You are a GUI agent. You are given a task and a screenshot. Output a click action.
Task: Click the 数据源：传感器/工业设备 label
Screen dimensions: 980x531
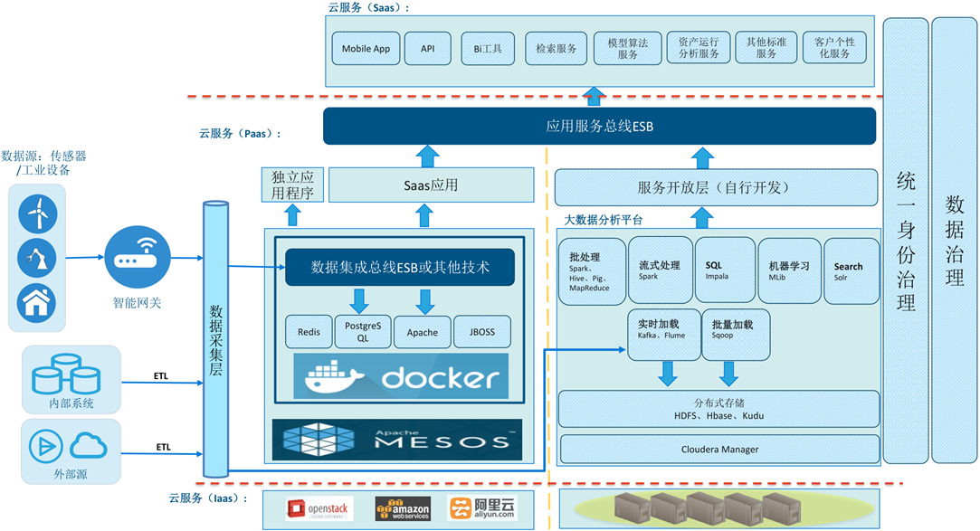(x=43, y=163)
